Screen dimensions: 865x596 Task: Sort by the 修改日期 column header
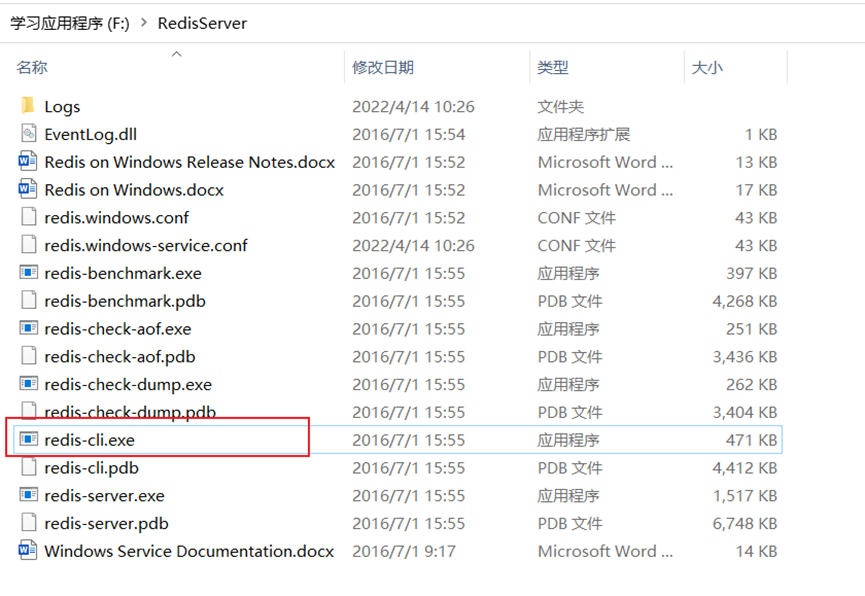(x=383, y=67)
